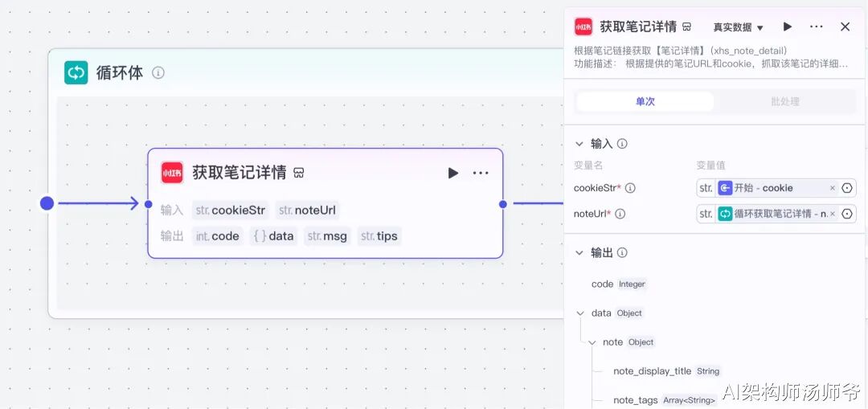Switch to the 单次 tab

tap(645, 102)
